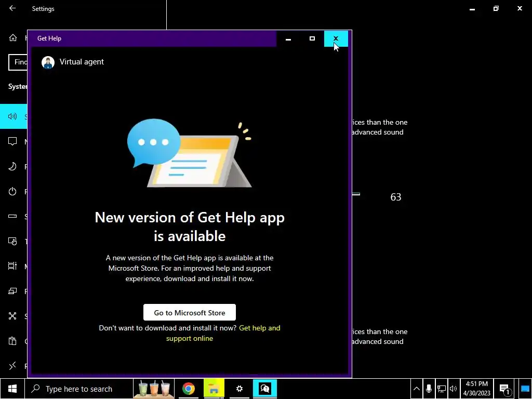Open Settings Home icon in sidebar
The width and height of the screenshot is (532, 399).
click(x=13, y=37)
